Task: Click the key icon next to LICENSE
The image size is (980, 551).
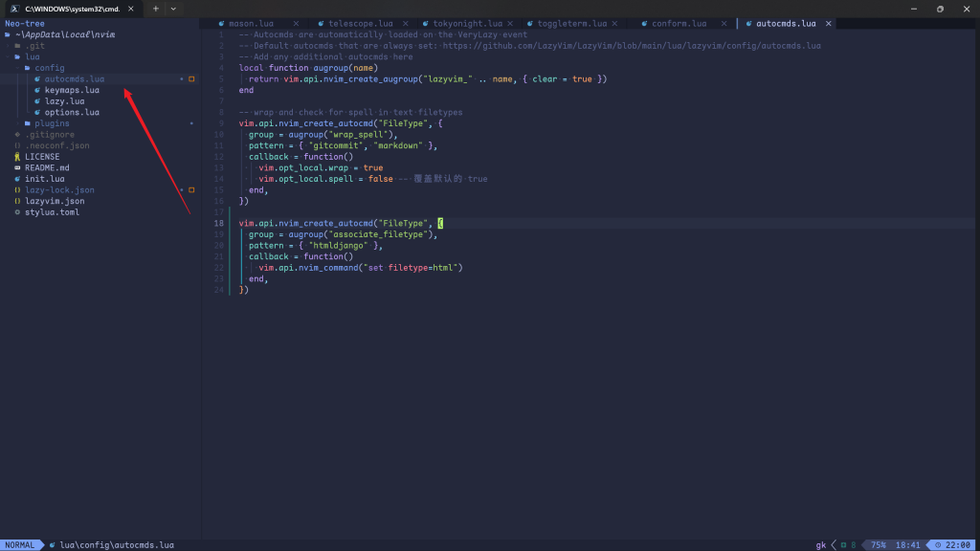Action: click(17, 157)
